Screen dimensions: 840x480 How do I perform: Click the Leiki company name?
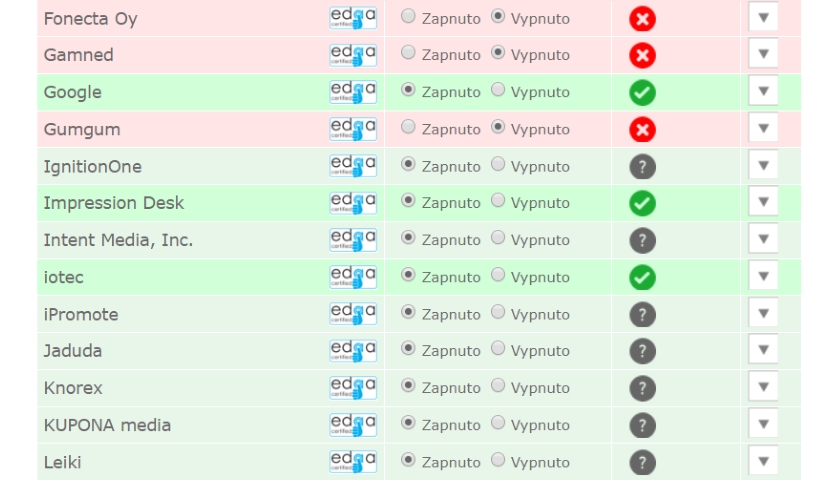click(x=63, y=462)
